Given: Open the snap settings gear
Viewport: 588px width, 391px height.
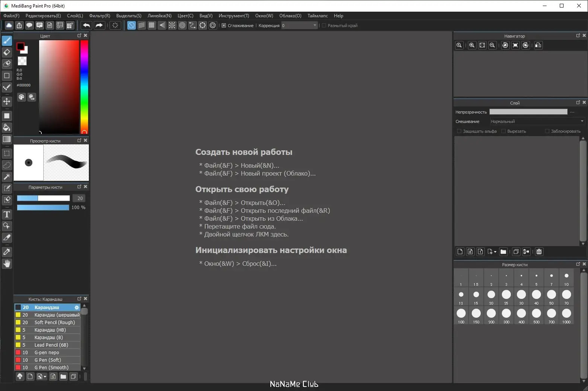Looking at the screenshot, I should click(x=213, y=25).
